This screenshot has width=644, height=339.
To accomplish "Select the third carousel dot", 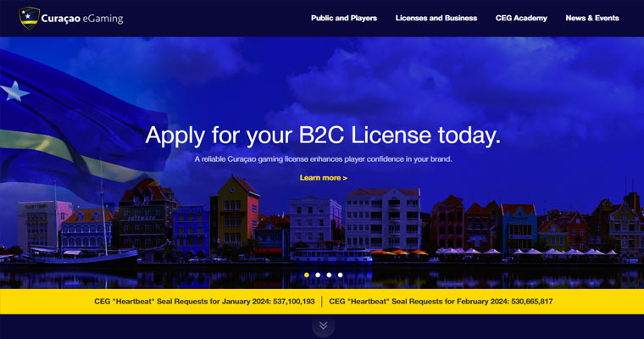I will pos(329,275).
